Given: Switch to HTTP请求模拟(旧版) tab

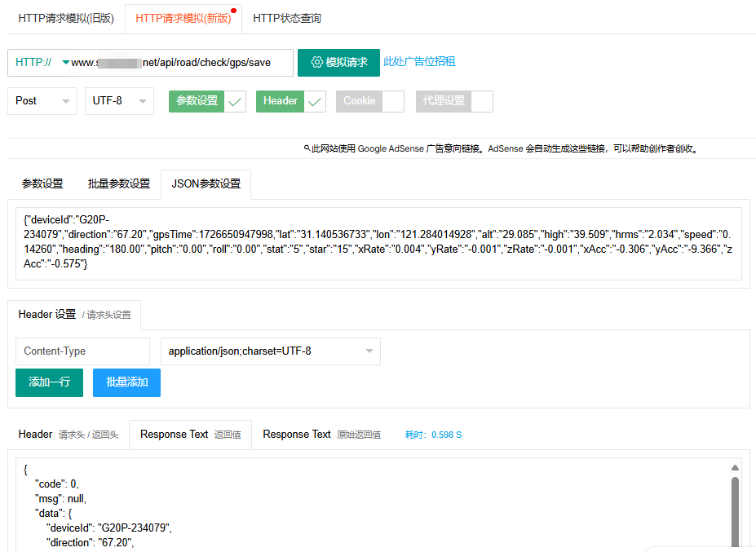Looking at the screenshot, I should [66, 18].
